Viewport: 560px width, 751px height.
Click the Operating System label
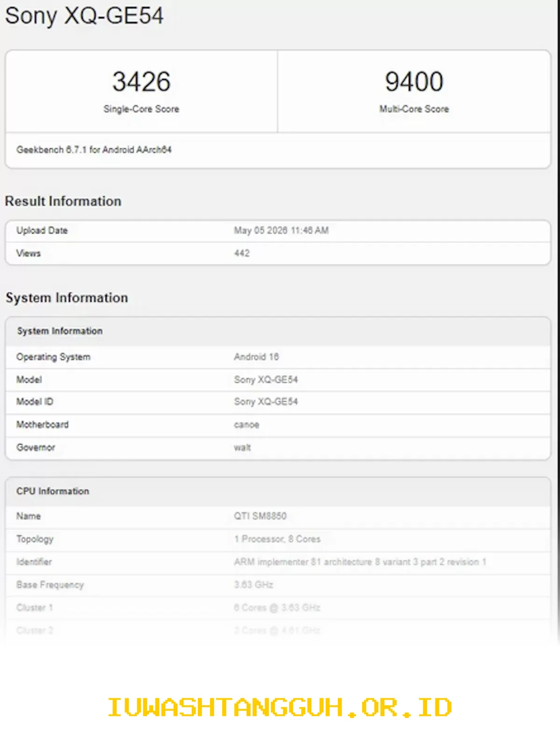tap(53, 357)
